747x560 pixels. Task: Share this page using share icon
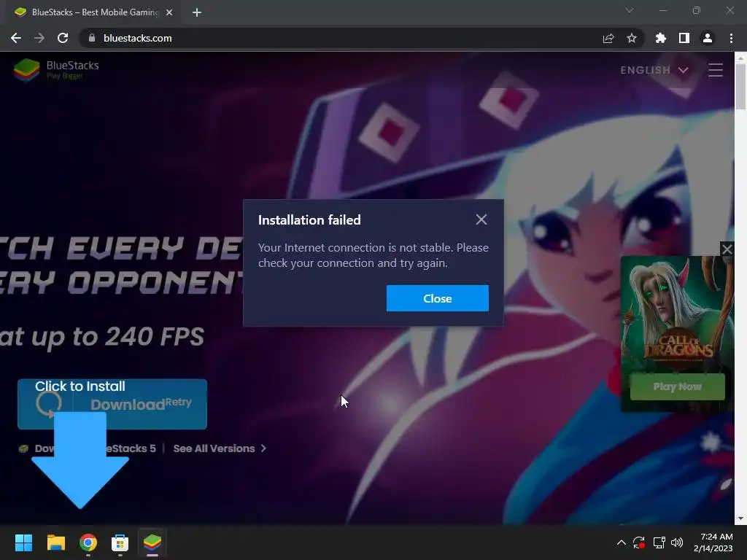(x=608, y=38)
